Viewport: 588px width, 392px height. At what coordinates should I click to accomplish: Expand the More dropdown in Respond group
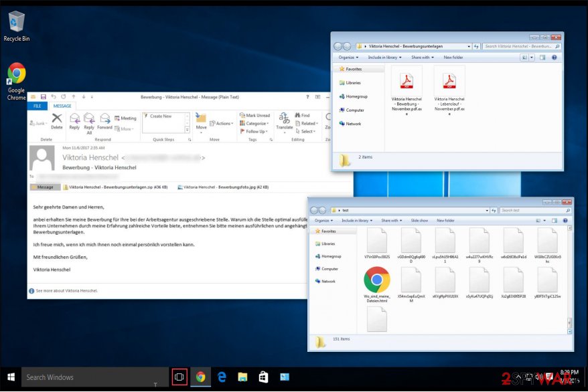pos(124,129)
